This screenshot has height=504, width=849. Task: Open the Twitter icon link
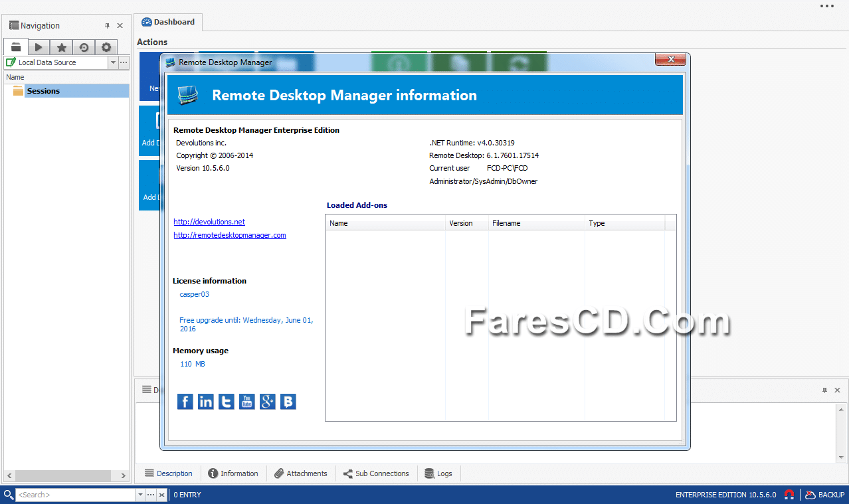(227, 402)
